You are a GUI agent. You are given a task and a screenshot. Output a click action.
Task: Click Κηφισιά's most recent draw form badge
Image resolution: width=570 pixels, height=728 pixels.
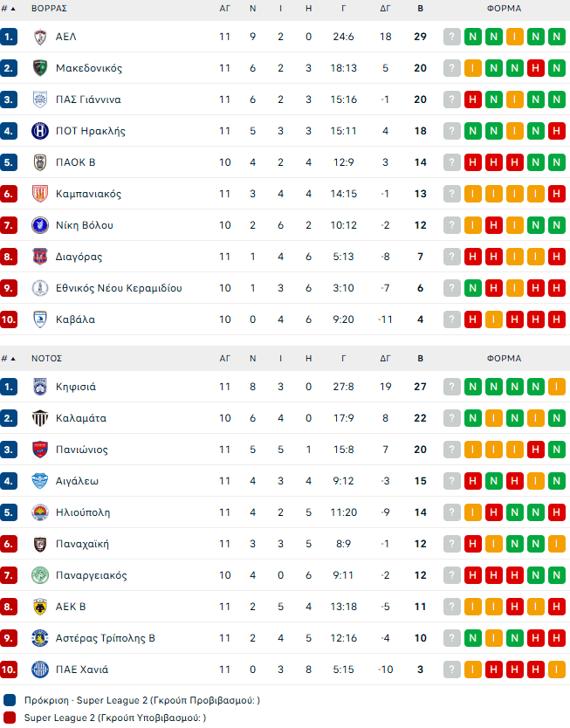coord(556,387)
